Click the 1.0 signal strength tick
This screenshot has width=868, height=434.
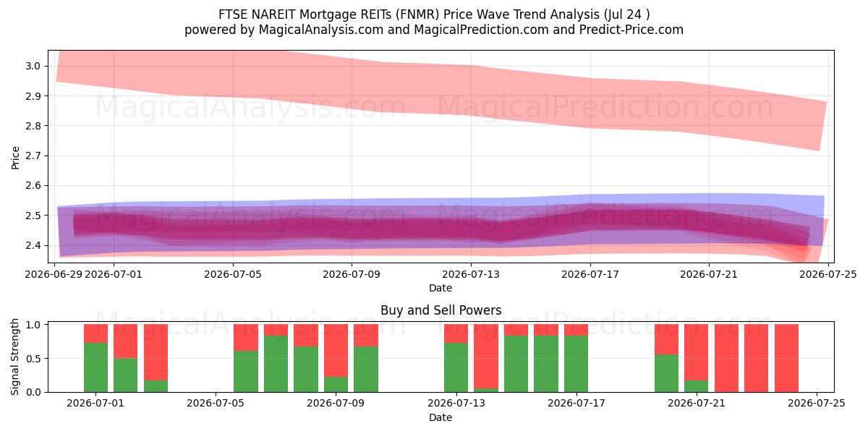(33, 325)
